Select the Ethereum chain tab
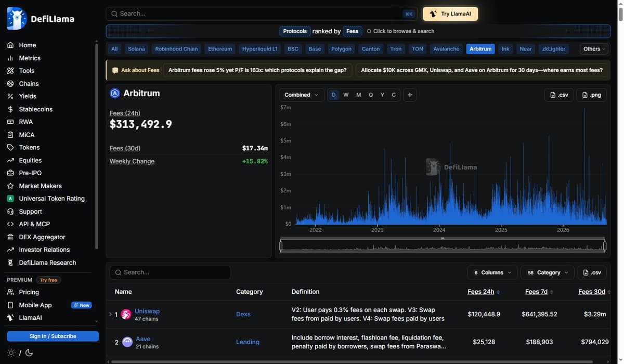 tap(220, 49)
